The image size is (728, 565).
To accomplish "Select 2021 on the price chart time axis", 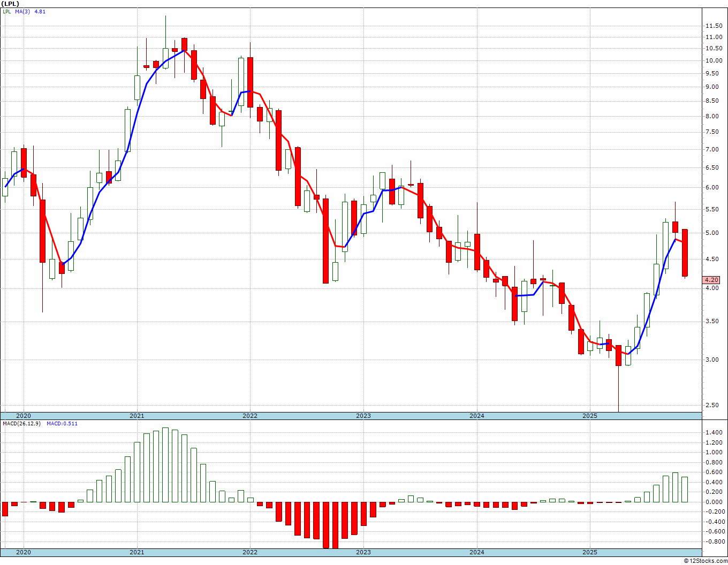I will point(136,416).
